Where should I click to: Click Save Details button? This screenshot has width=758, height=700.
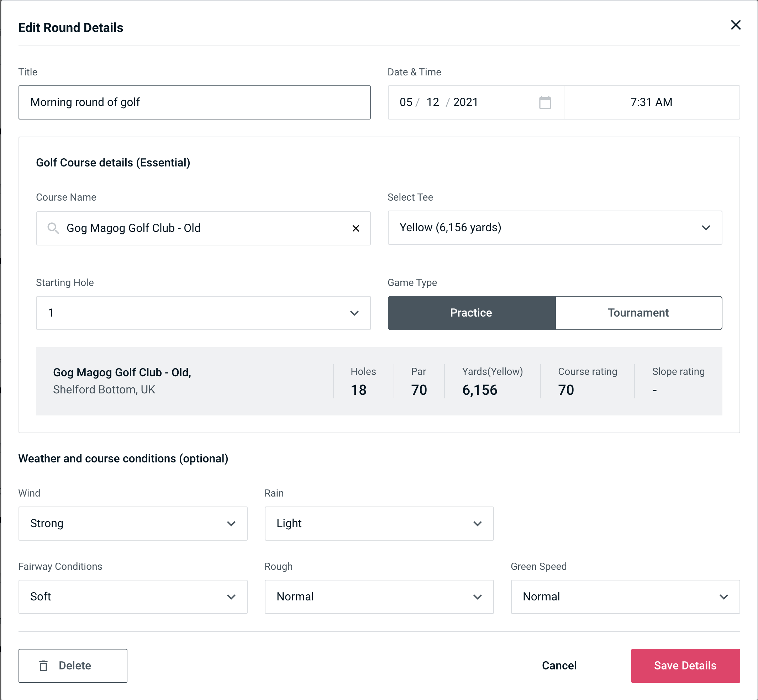685,666
